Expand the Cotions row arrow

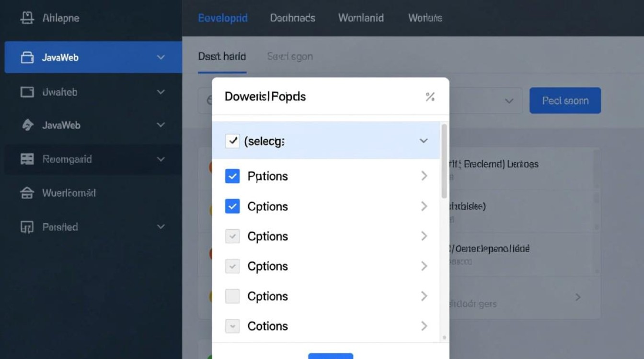point(424,326)
